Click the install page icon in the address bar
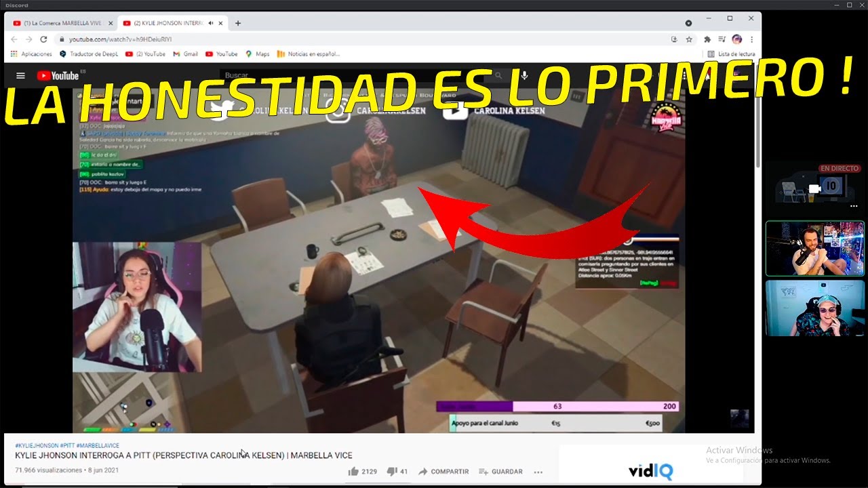 pos(674,39)
